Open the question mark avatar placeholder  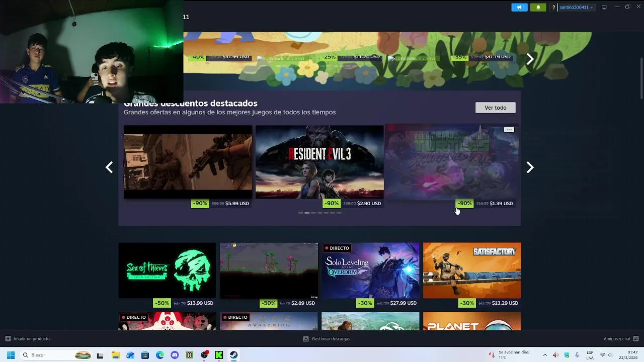tap(553, 7)
